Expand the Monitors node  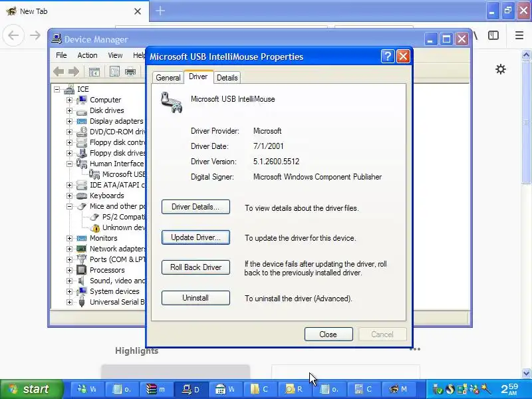69,238
